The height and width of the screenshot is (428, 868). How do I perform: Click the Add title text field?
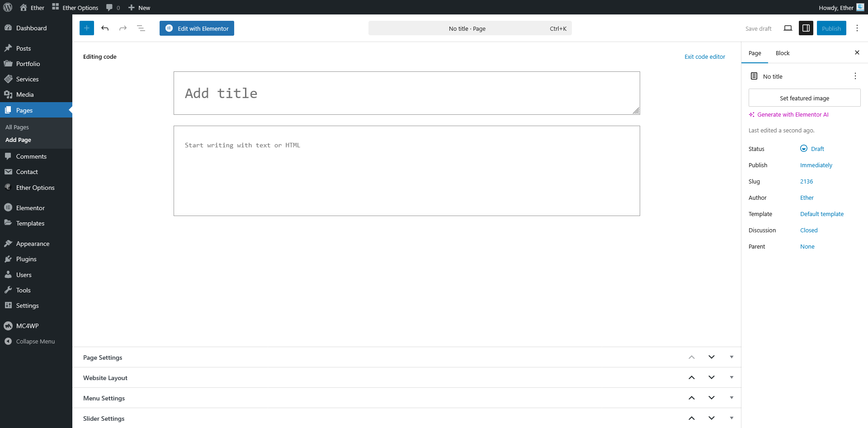pyautogui.click(x=406, y=93)
